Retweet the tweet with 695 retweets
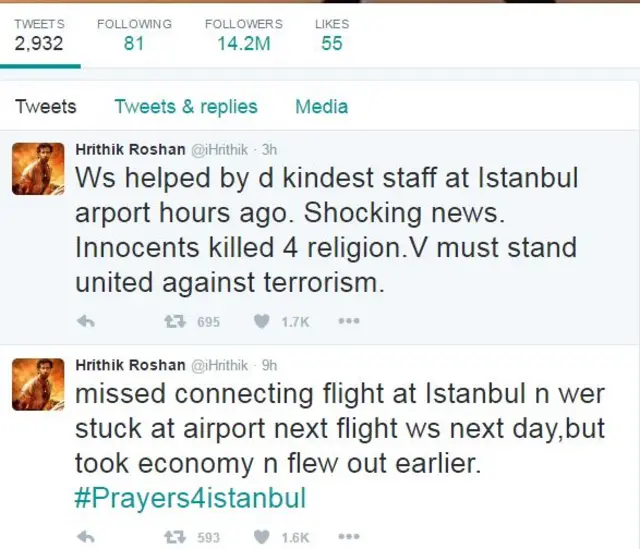 (x=175, y=322)
